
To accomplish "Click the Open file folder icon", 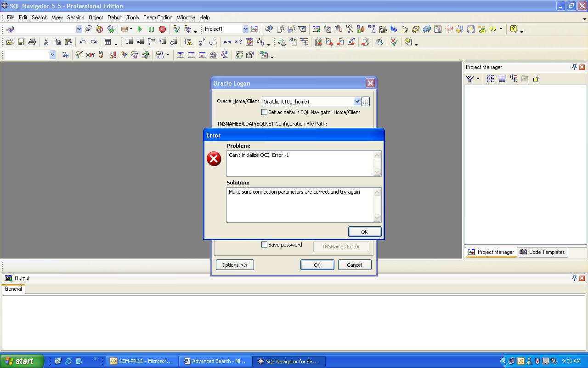I will coord(10,42).
